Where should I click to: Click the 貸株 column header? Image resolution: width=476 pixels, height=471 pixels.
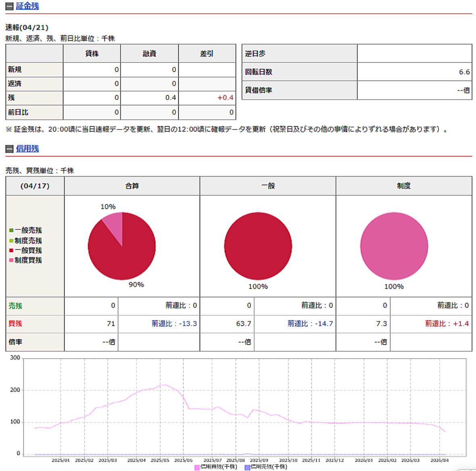[x=92, y=54]
